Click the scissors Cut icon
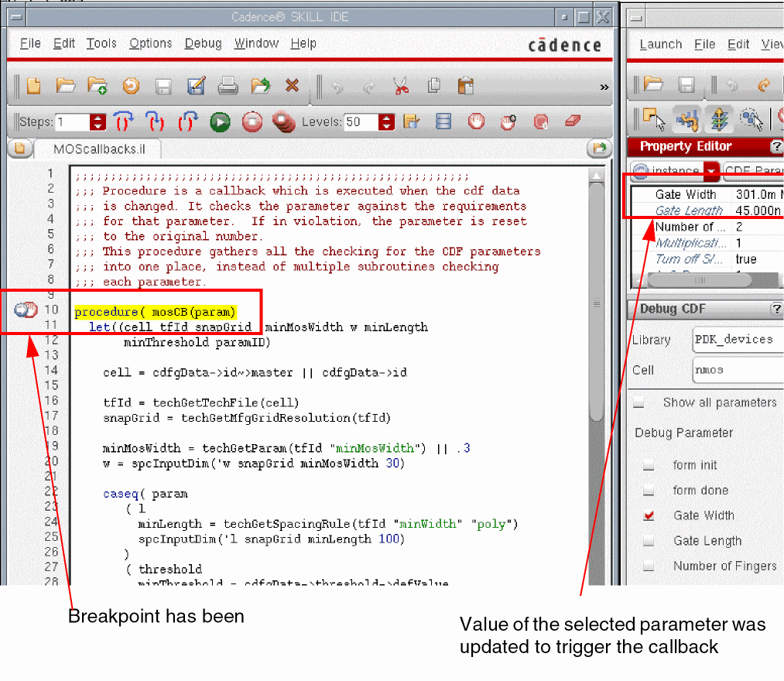The width and height of the screenshot is (784, 681). [400, 86]
